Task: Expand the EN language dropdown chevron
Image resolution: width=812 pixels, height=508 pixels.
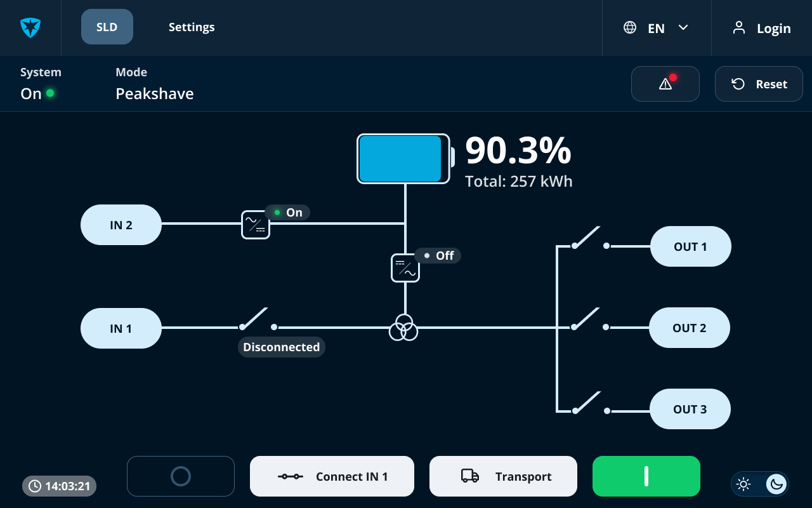Action: 683,28
